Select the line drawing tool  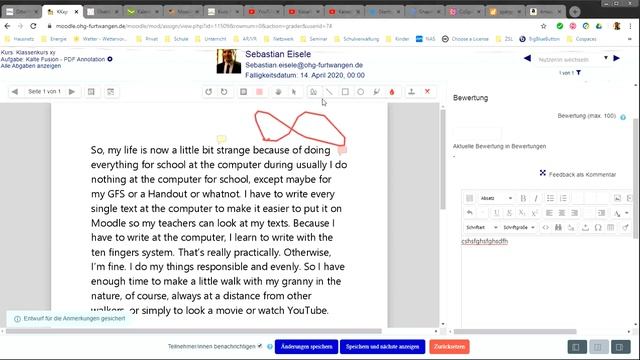[x=329, y=92]
